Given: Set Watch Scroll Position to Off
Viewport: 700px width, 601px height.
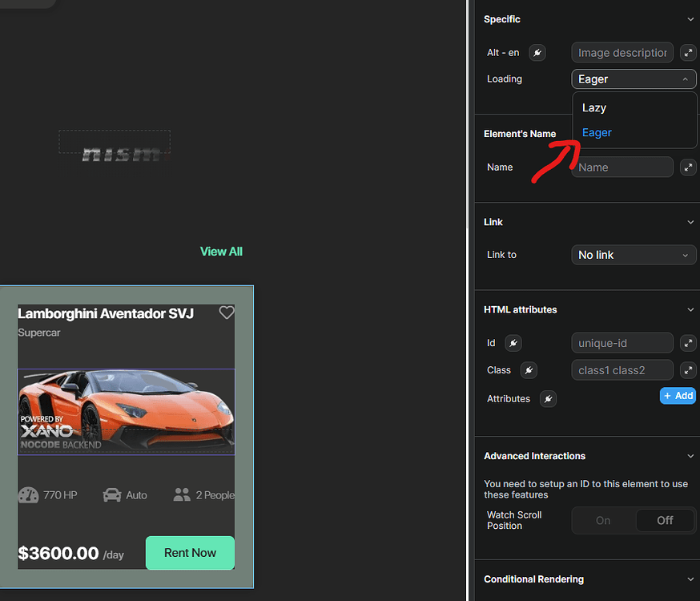Looking at the screenshot, I should pos(665,520).
